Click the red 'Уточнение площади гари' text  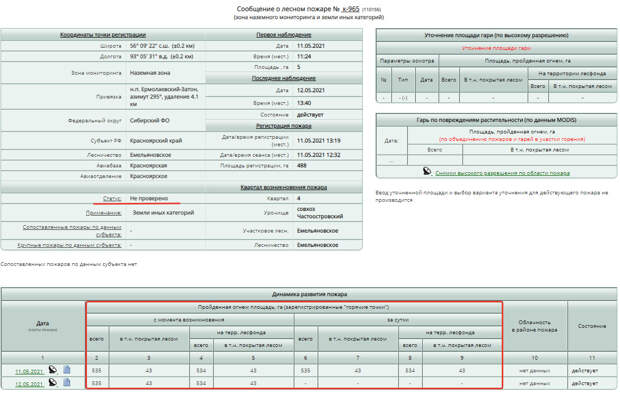point(496,48)
